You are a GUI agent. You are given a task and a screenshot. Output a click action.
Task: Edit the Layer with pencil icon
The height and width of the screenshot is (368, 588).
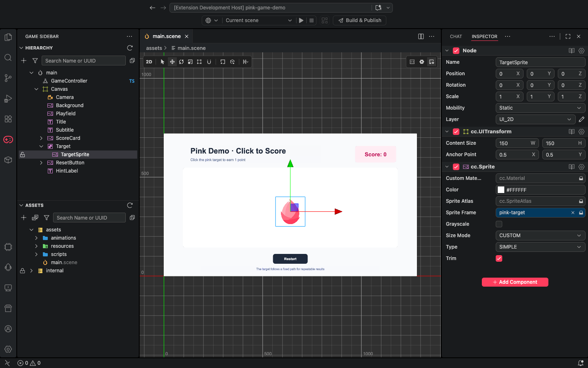[x=581, y=119]
